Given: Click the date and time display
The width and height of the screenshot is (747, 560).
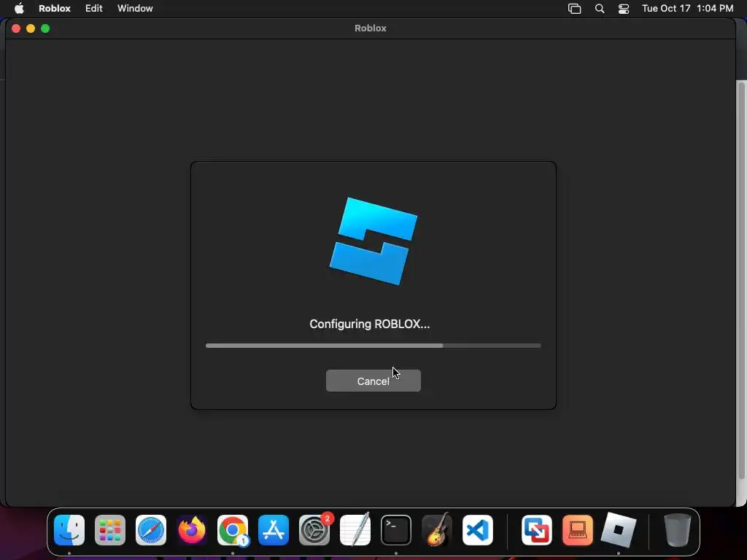Looking at the screenshot, I should [x=687, y=8].
